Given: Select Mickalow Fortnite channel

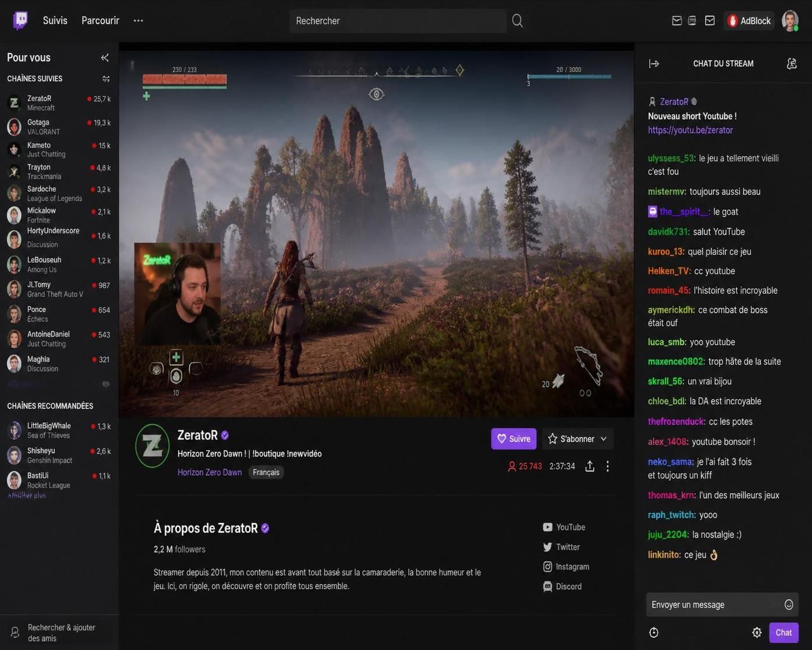Looking at the screenshot, I should coord(58,216).
